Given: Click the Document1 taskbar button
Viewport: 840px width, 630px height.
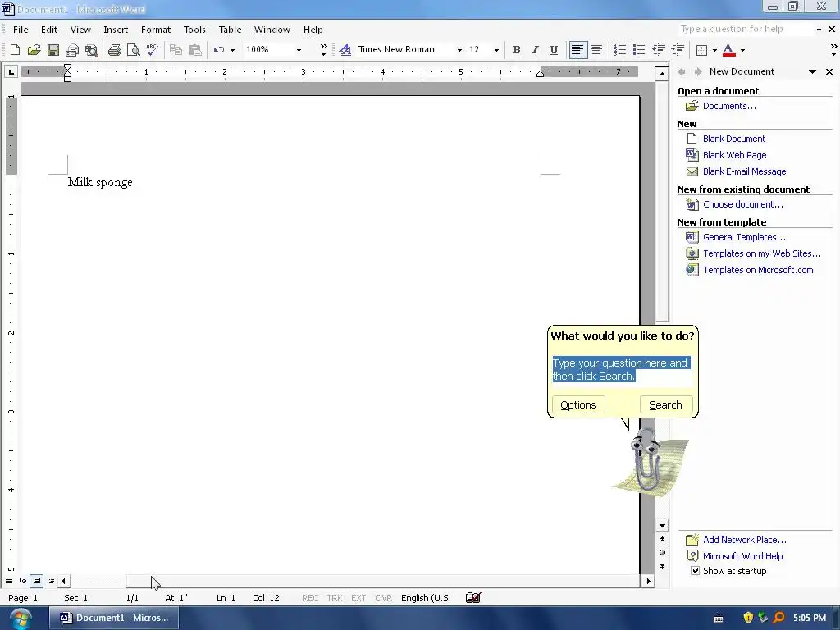Looking at the screenshot, I should pos(114,618).
